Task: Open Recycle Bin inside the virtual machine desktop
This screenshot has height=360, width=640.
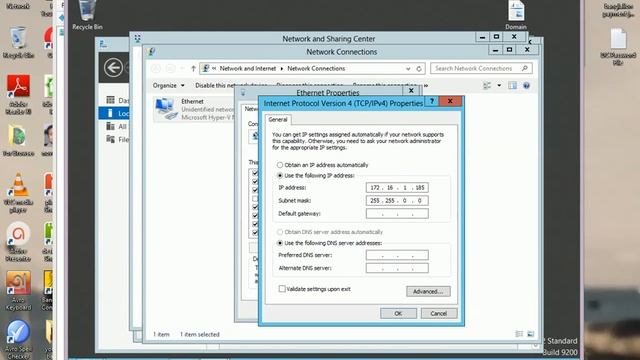Action: (87, 15)
